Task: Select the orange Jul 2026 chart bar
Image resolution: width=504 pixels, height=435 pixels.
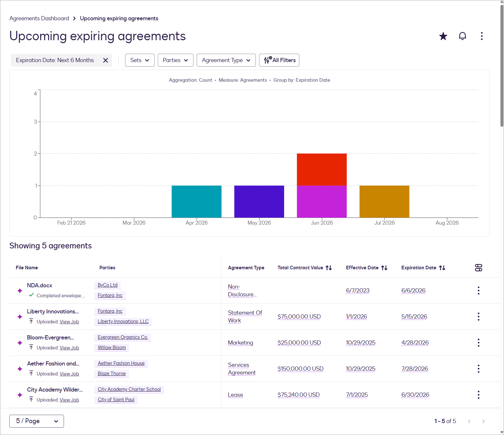Action: [x=384, y=201]
